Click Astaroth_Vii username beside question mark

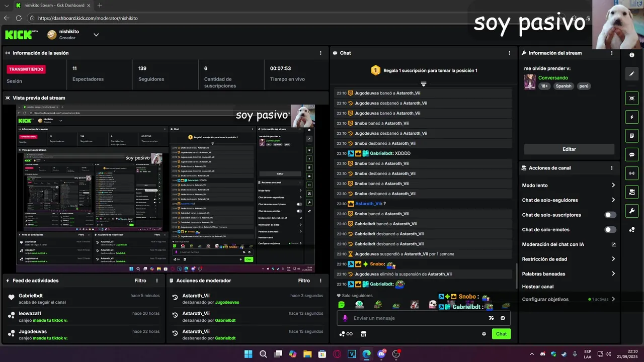[x=368, y=204]
